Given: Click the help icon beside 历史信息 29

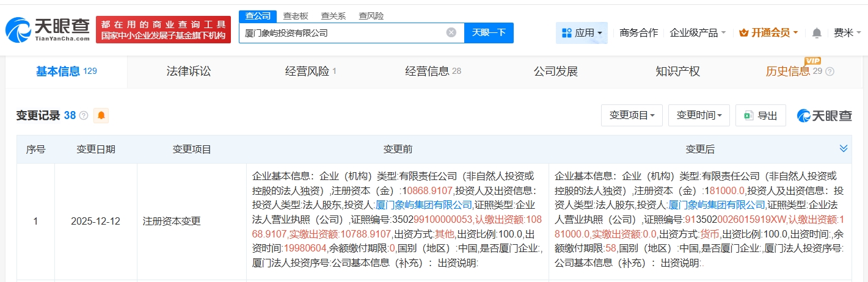Looking at the screenshot, I should coord(830,71).
